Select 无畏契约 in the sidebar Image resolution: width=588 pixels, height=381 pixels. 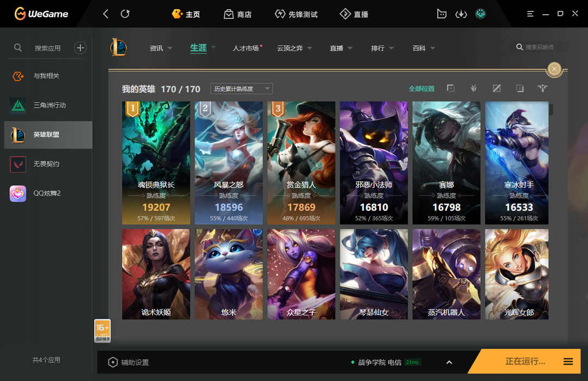[48, 164]
